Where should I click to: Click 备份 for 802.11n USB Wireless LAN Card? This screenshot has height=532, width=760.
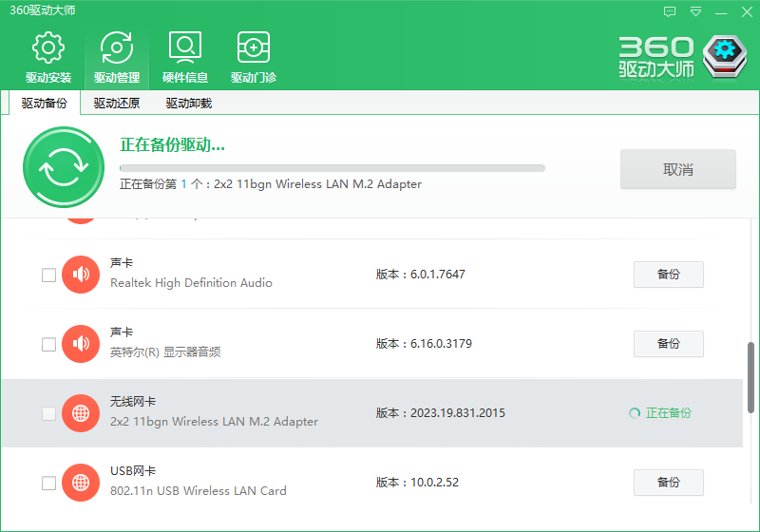click(668, 483)
